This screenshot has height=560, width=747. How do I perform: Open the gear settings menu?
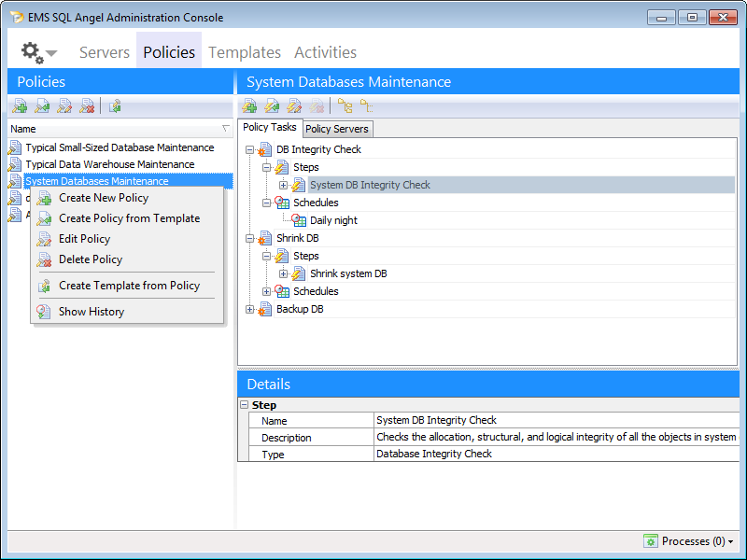[x=38, y=52]
